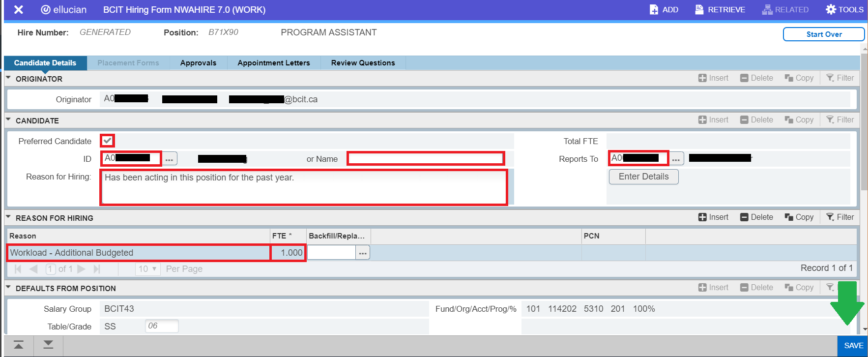Click the page number field
868x357 pixels.
(x=51, y=269)
